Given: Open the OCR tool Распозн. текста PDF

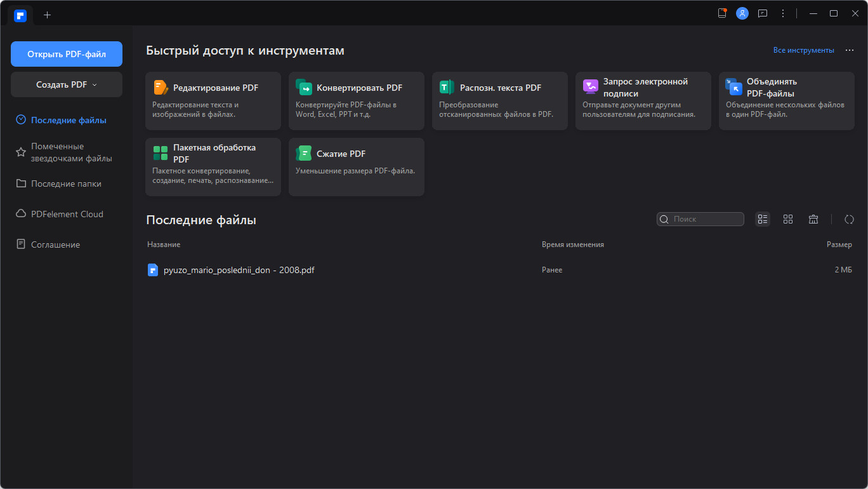Looking at the screenshot, I should pyautogui.click(x=499, y=100).
